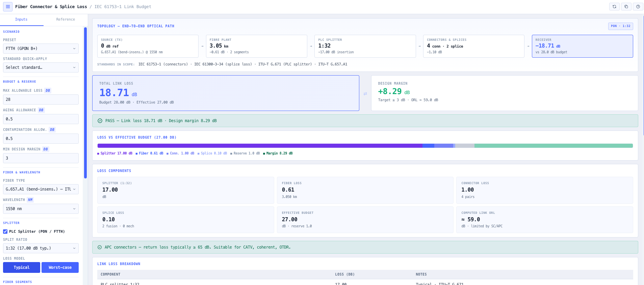Open the help icon in header
644x285 pixels.
(x=638, y=7)
